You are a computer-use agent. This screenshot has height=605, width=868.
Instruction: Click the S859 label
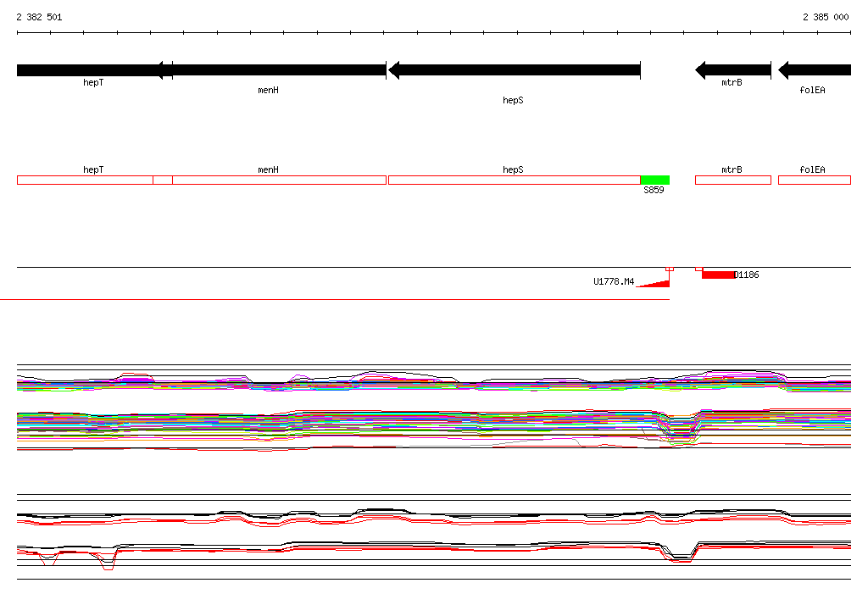pos(654,190)
